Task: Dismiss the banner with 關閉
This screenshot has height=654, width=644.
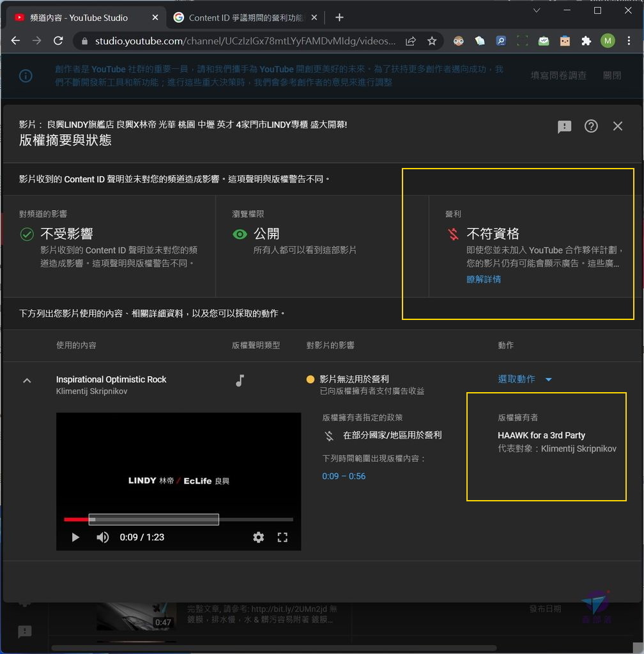Action: coord(612,75)
